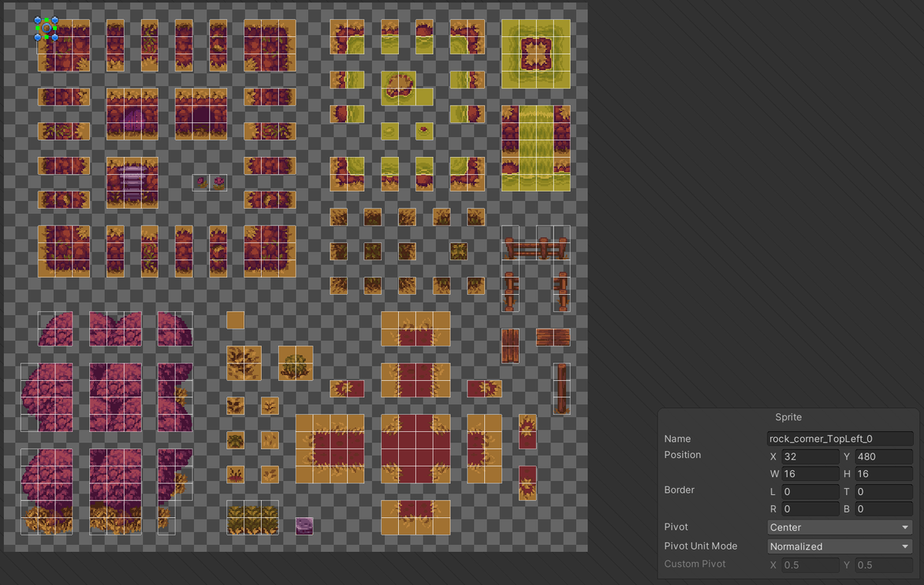
Task: Select the purple stone stairs tile
Action: point(132,182)
